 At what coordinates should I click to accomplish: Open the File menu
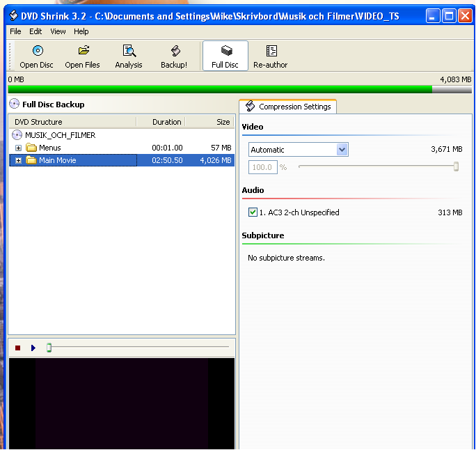coord(15,31)
